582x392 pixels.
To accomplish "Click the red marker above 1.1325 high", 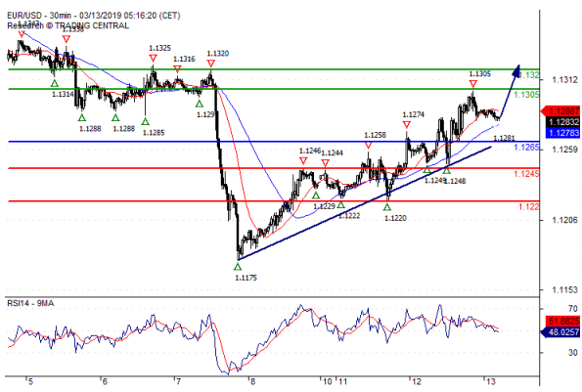I will pyautogui.click(x=153, y=59).
